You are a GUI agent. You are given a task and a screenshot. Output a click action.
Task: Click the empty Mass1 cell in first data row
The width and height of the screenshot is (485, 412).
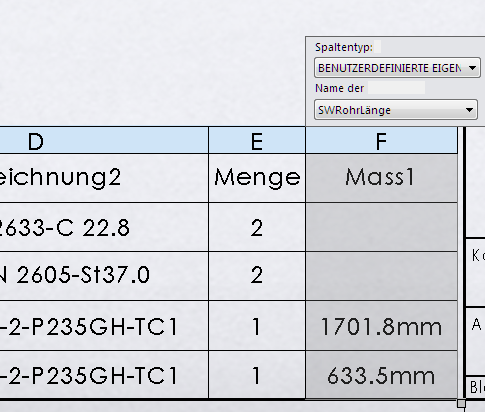pyautogui.click(x=381, y=227)
